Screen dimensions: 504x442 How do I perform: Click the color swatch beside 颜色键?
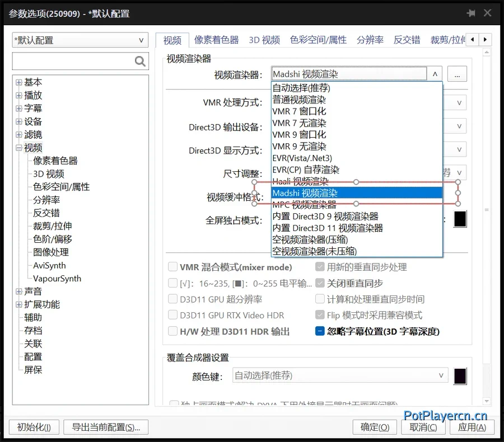point(460,375)
